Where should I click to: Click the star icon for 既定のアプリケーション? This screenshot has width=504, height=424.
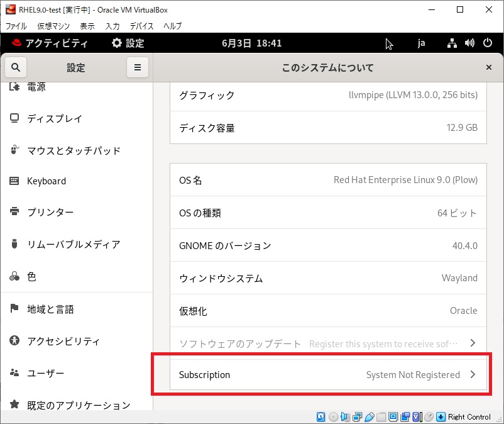click(14, 404)
